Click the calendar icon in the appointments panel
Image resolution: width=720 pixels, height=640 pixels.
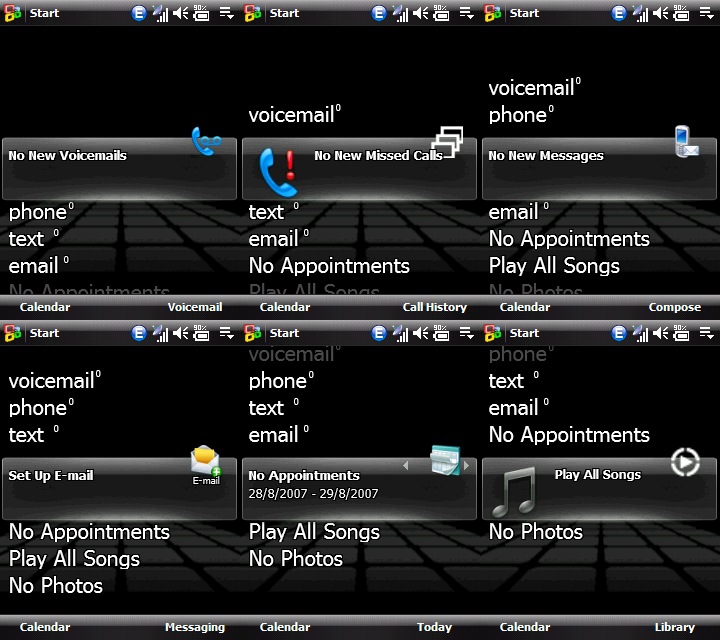[x=444, y=461]
